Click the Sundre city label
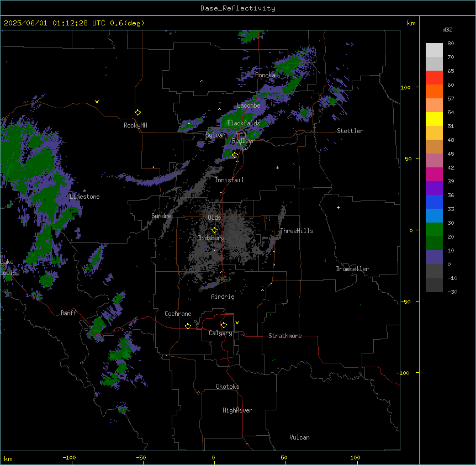 tap(161, 216)
